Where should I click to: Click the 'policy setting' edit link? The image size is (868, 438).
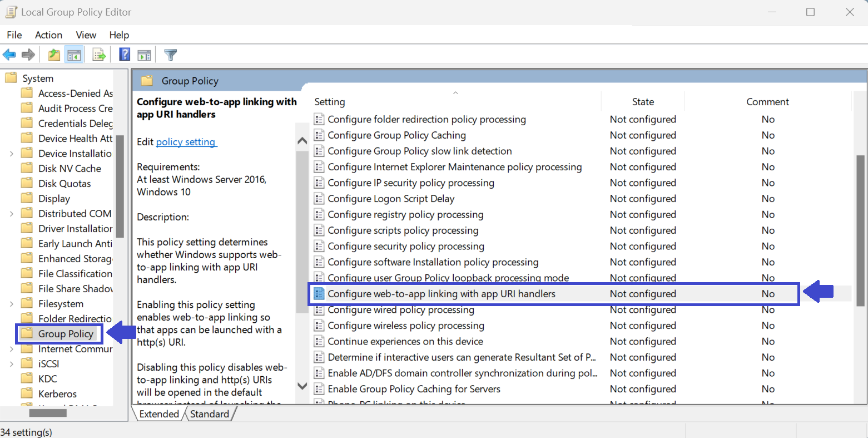click(x=186, y=142)
